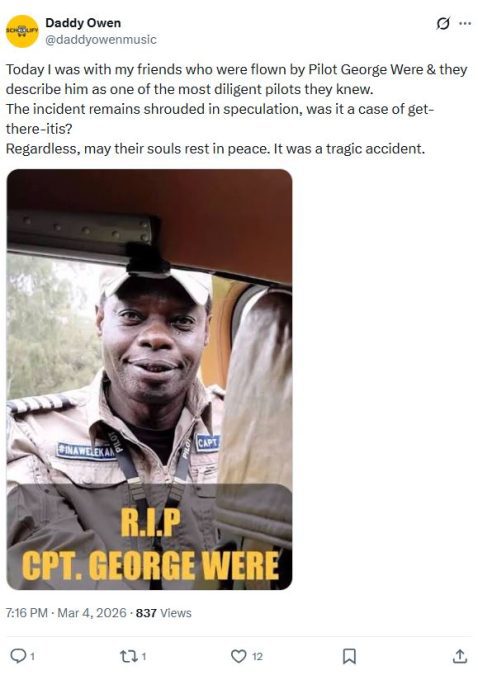Screen dimensions: 478x675
Task: Like the post with heart icon
Action: 238,656
